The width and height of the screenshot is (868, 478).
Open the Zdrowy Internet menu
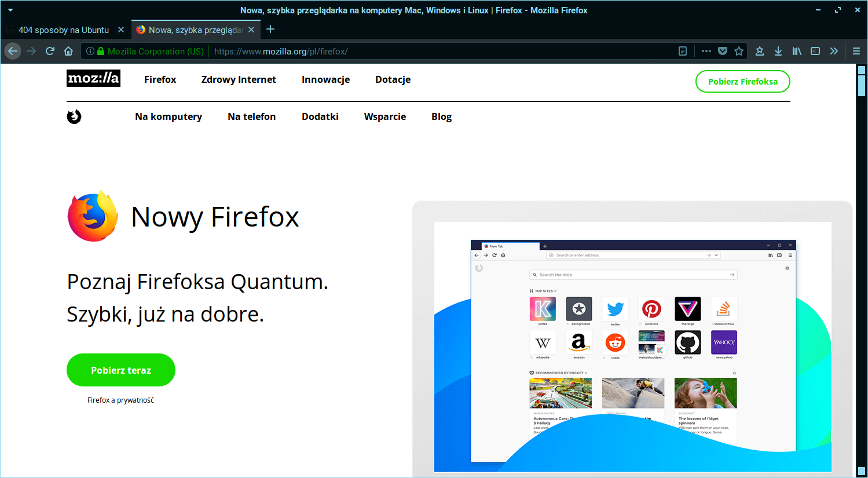point(239,79)
